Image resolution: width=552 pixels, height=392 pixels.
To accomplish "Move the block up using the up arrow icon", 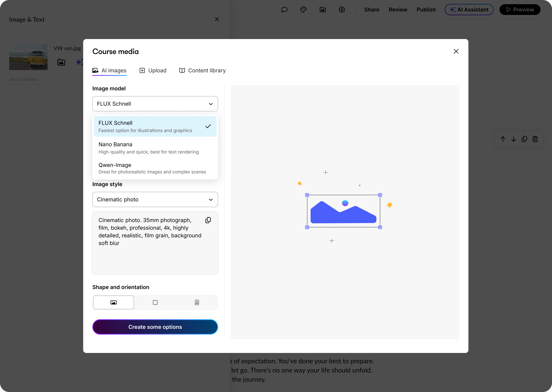I will [503, 139].
